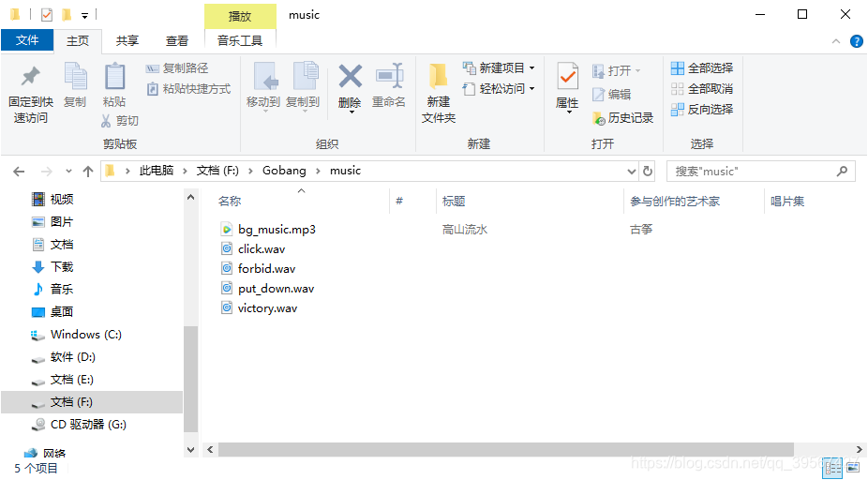
Task: Click navigation pane scroll down arrow
Action: (x=190, y=450)
